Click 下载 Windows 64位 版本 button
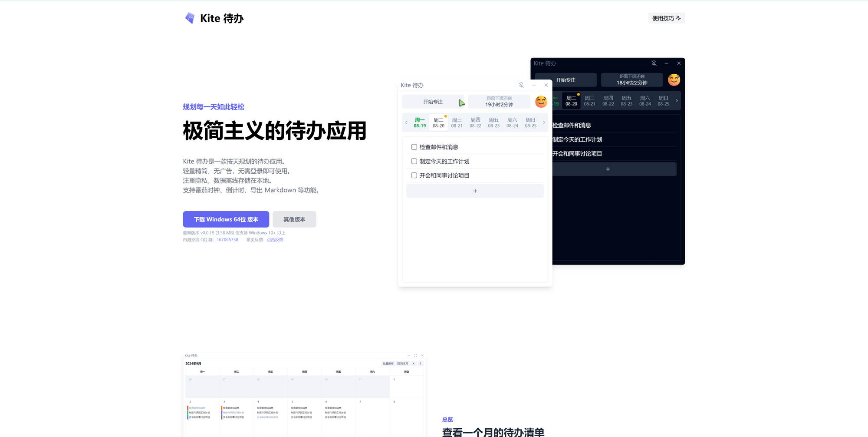Screen dimensions: 868x437 tap(226, 219)
